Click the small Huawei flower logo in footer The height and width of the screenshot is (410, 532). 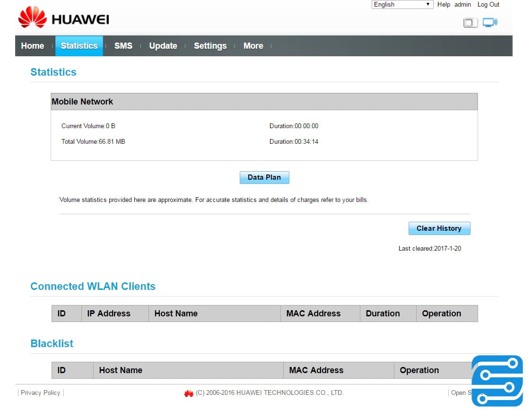coord(189,393)
